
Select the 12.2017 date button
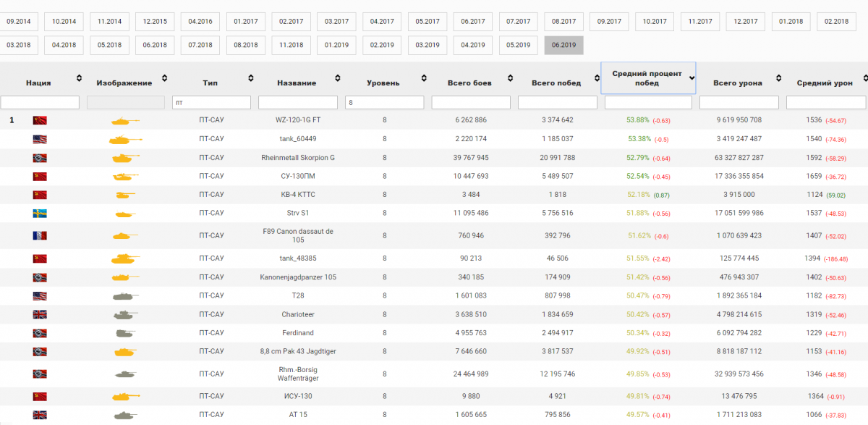tap(745, 22)
